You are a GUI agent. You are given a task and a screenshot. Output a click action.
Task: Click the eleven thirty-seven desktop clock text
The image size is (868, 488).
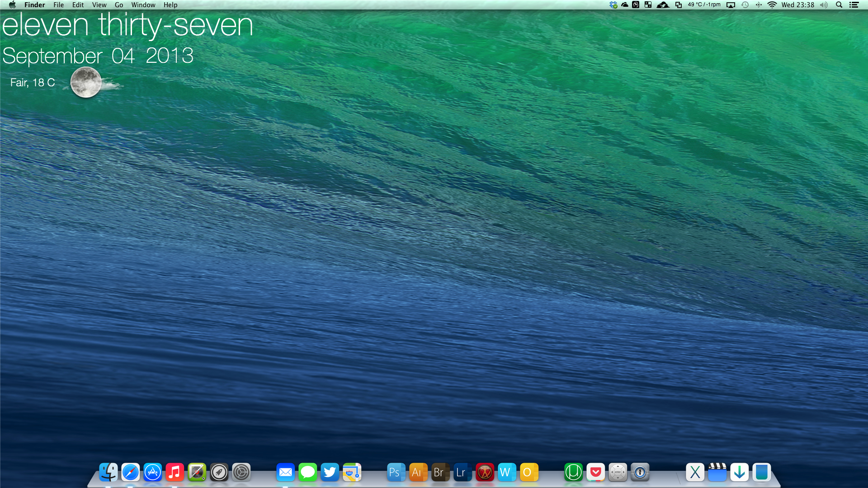(x=127, y=25)
